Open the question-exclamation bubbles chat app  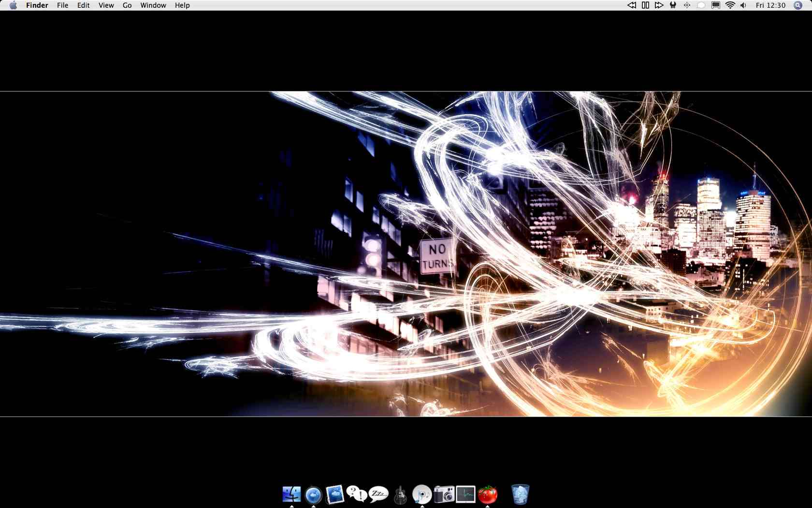pyautogui.click(x=357, y=494)
